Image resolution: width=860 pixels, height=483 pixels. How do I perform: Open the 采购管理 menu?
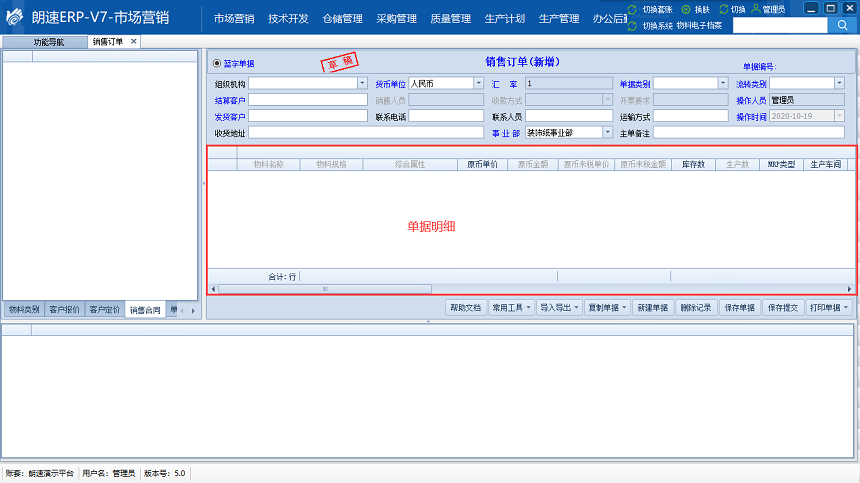pyautogui.click(x=397, y=19)
